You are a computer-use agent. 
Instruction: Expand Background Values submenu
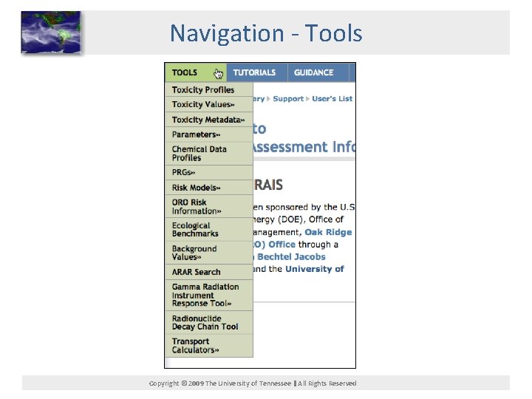coord(209,253)
